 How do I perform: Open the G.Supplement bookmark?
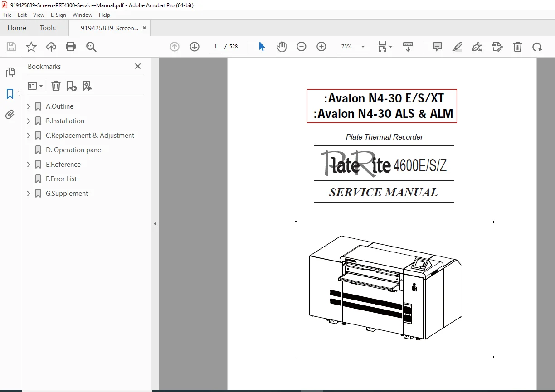(x=67, y=194)
